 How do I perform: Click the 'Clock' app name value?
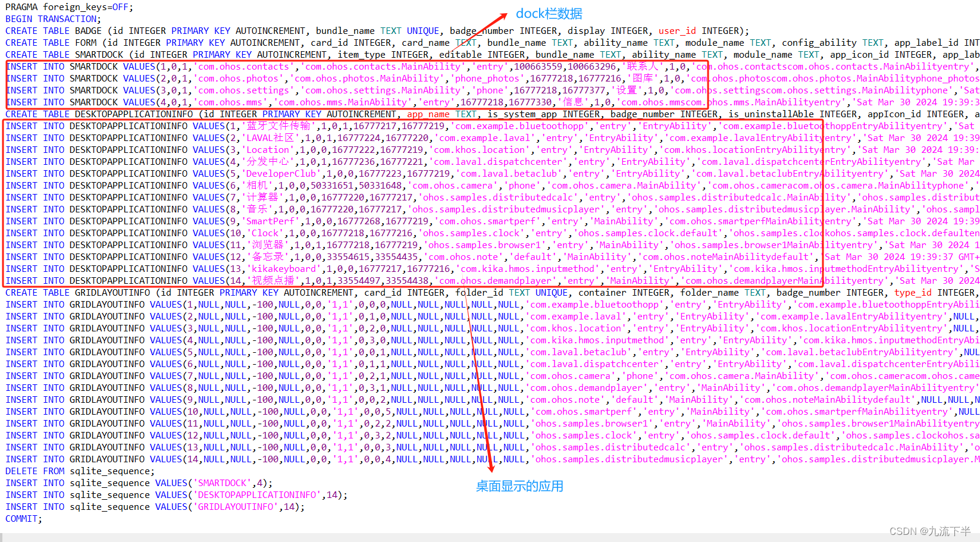265,233
